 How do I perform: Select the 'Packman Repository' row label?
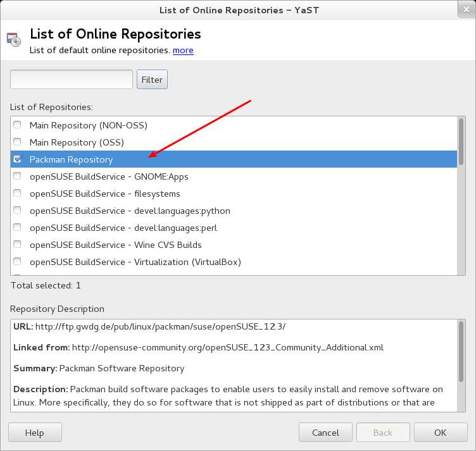point(71,159)
